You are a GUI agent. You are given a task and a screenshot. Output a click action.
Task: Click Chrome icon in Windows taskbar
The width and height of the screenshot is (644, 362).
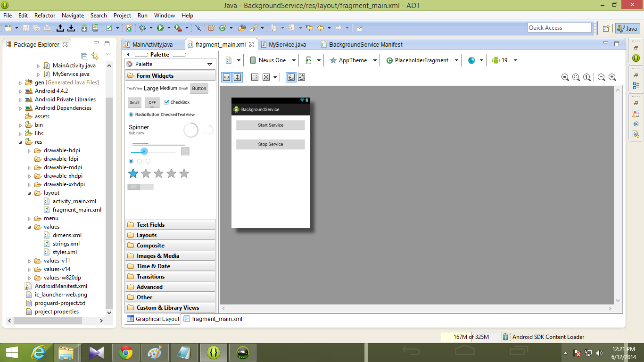click(126, 352)
